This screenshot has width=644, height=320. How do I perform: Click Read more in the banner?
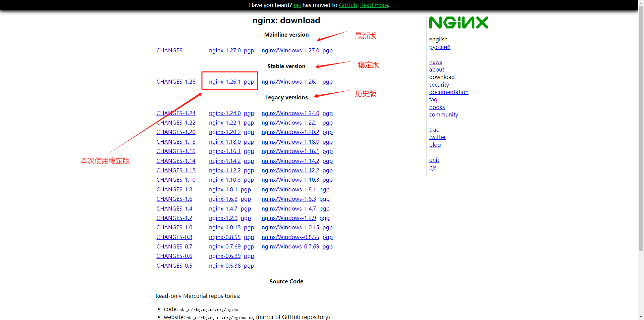[x=374, y=5]
